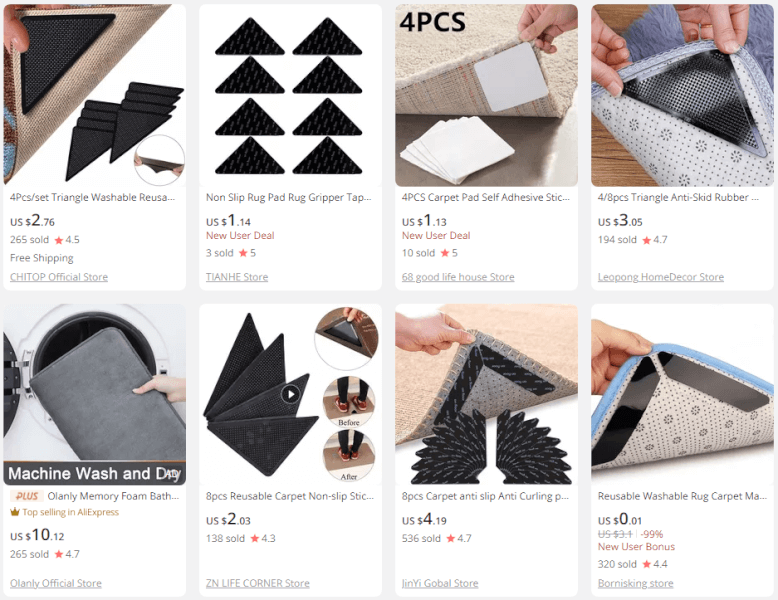Click the 4.5 star rating on CHITOP item
Image resolution: width=778 pixels, height=600 pixels.
click(67, 240)
